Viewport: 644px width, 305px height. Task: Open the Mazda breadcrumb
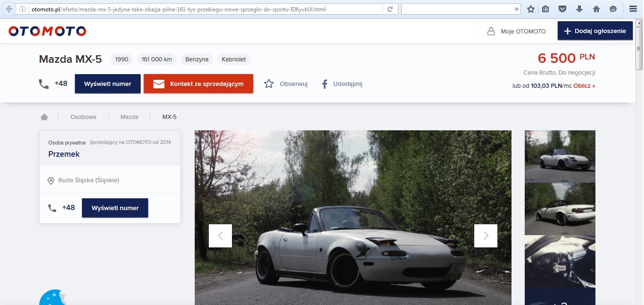pos(129,117)
